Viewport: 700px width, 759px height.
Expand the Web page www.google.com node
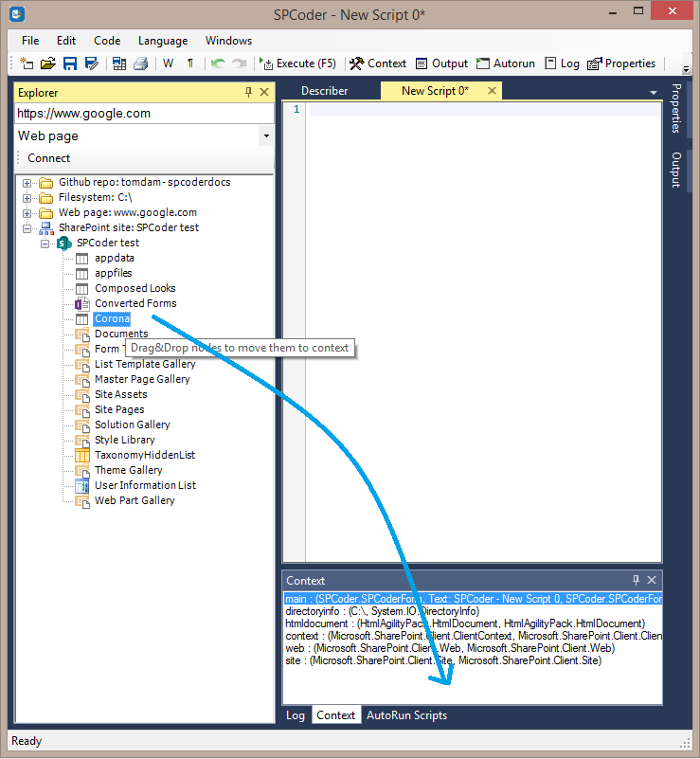tap(27, 213)
